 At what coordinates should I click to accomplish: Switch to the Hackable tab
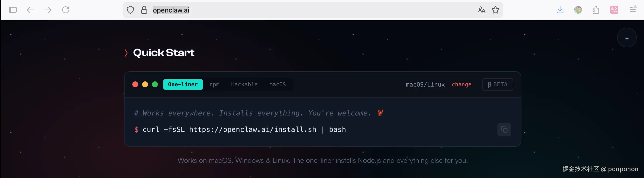pyautogui.click(x=244, y=84)
